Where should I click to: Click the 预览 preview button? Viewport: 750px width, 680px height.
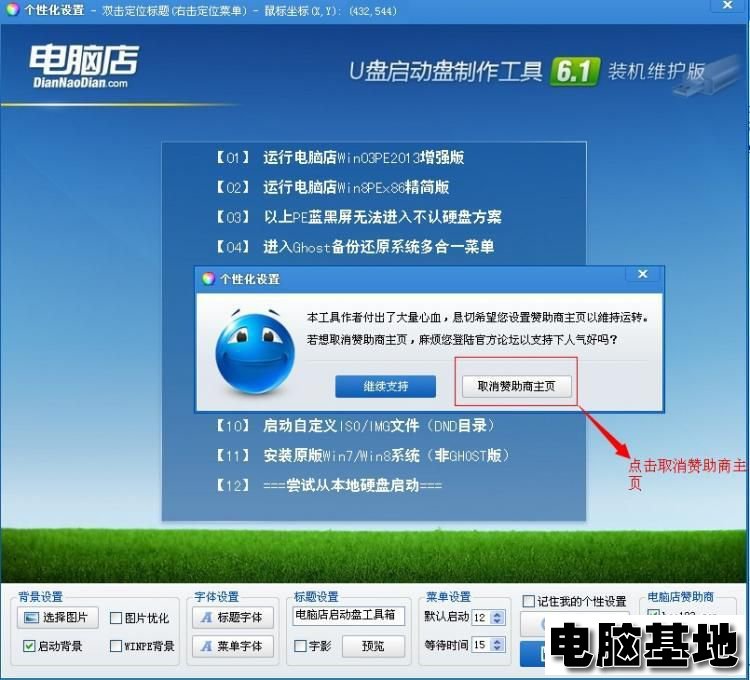coord(373,646)
